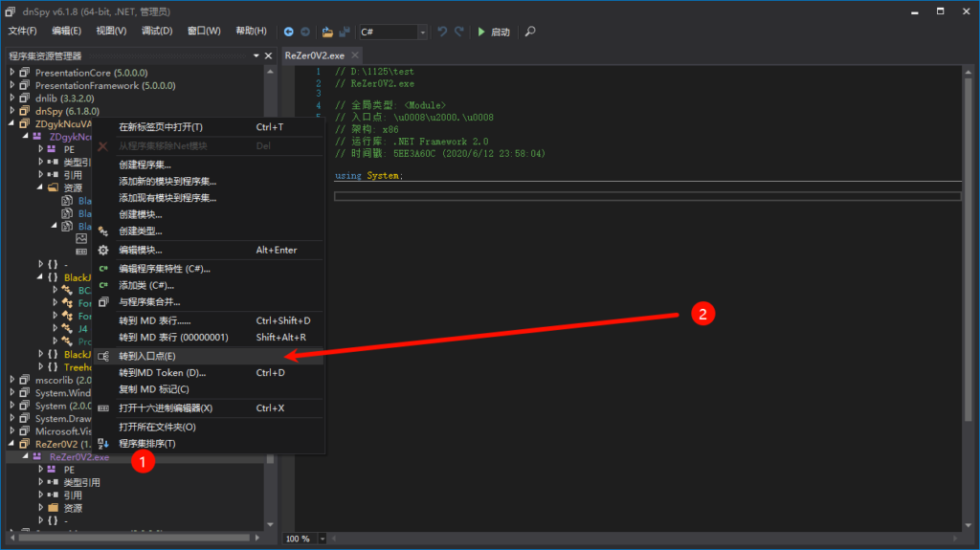
Task: Click the System.Draw assembly icon
Action: (x=24, y=418)
